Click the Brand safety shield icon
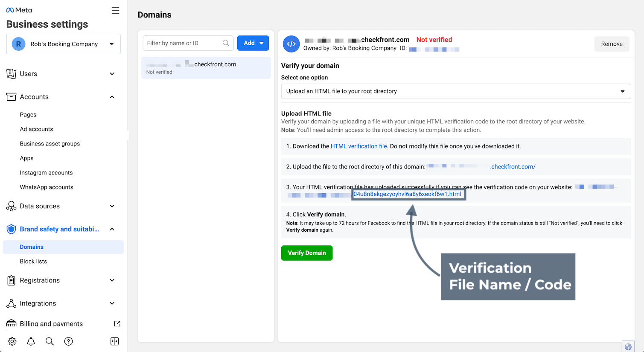The width and height of the screenshot is (644, 352). click(12, 229)
